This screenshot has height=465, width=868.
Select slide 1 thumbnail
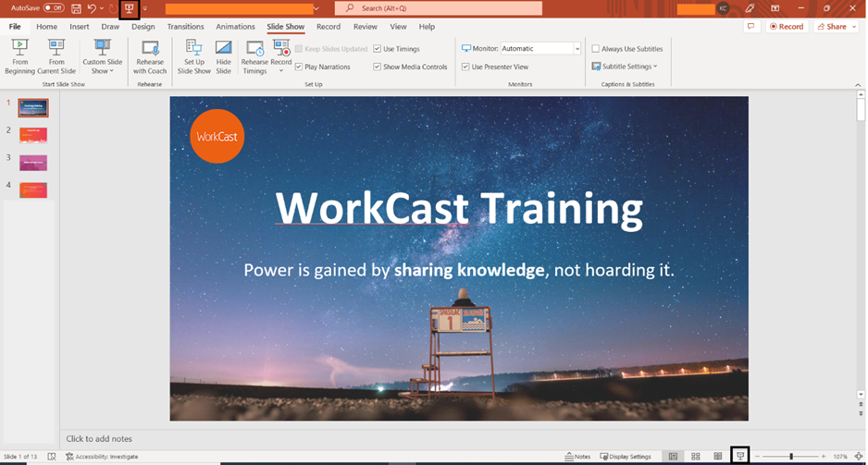click(x=33, y=108)
